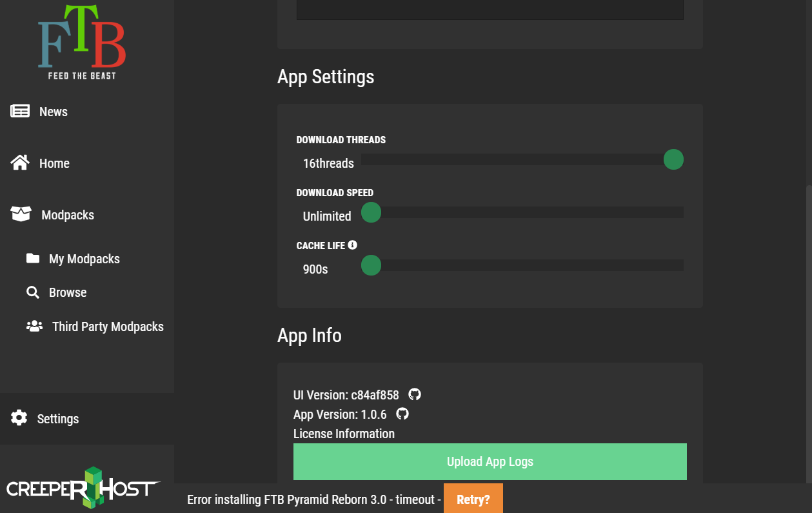Image resolution: width=812 pixels, height=513 pixels.
Task: Click the Download Speed slider handle
Action: (x=371, y=212)
